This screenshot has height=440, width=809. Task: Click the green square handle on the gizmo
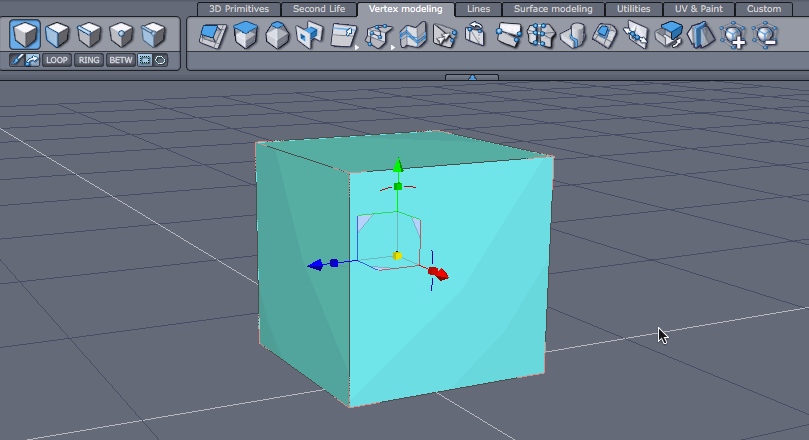(398, 186)
